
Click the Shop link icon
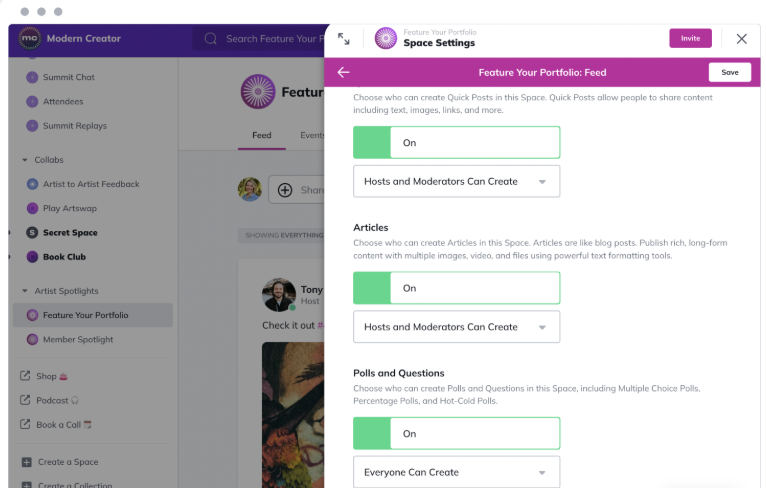(x=25, y=376)
